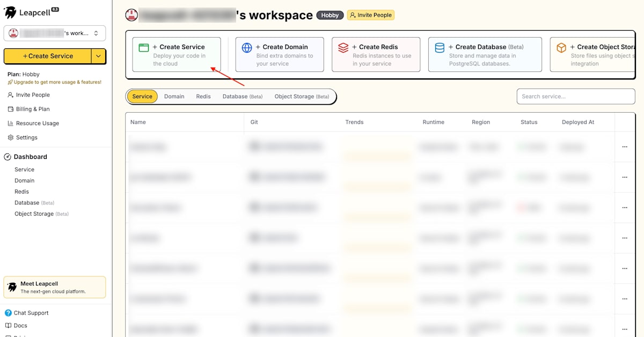Switch to the Redis tab

point(203,97)
